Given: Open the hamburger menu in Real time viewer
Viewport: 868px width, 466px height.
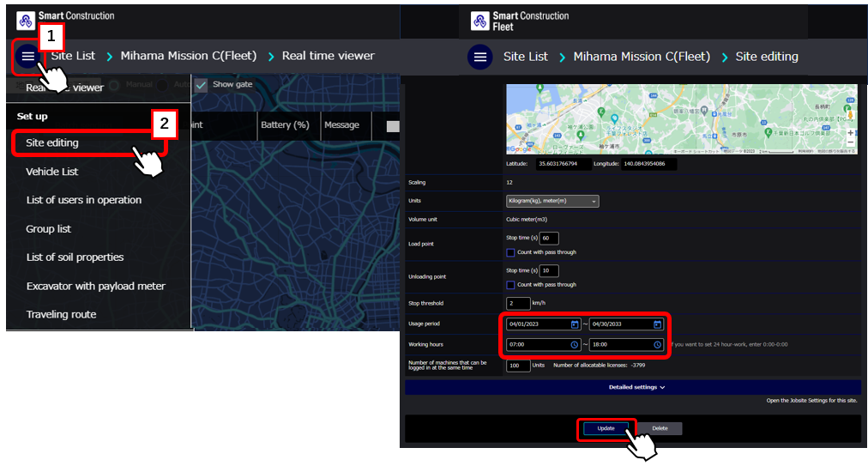Looking at the screenshot, I should 28,57.
